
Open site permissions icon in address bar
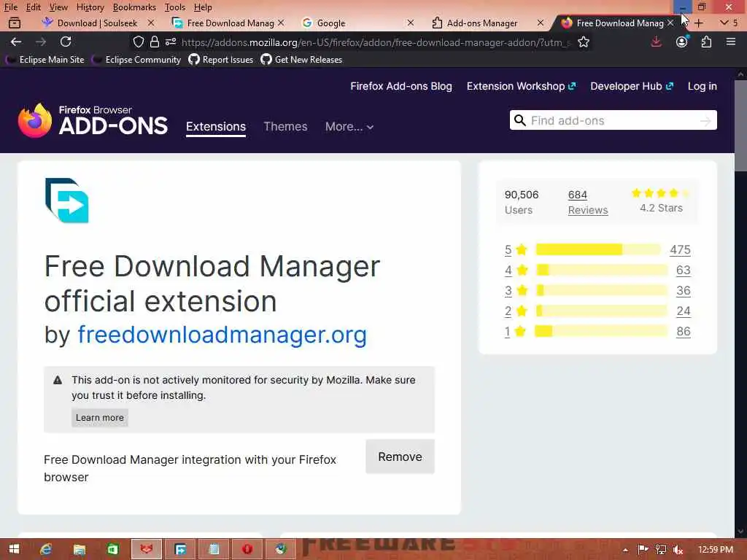[x=171, y=42]
